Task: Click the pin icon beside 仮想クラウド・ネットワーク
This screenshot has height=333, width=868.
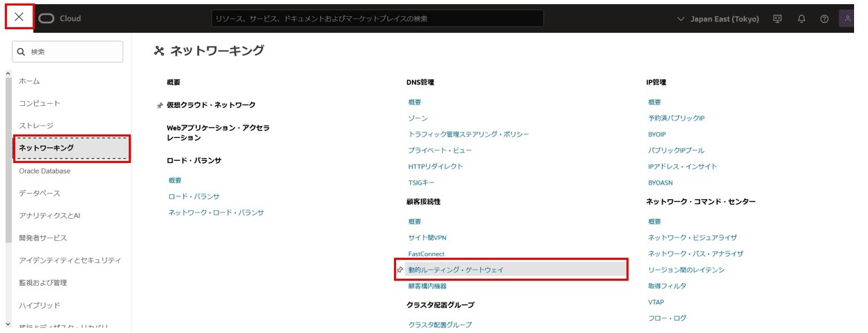Action: click(159, 105)
